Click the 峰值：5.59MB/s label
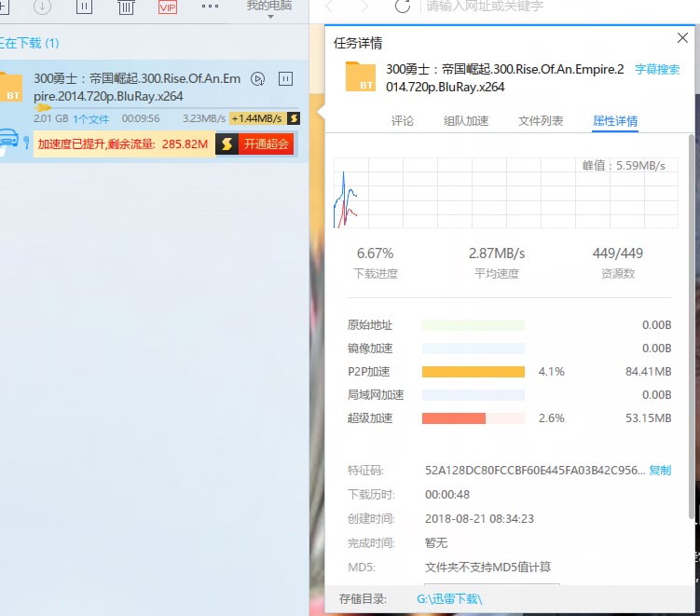This screenshot has width=700, height=616. tap(624, 166)
